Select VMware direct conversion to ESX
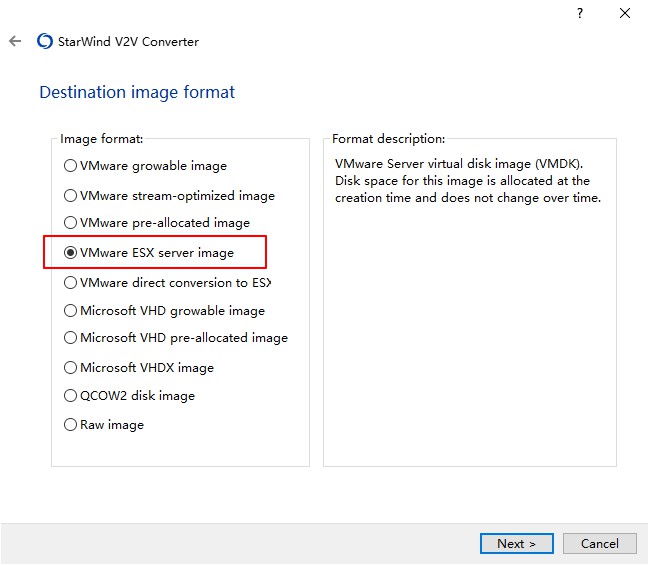The image size is (649, 565). click(71, 283)
